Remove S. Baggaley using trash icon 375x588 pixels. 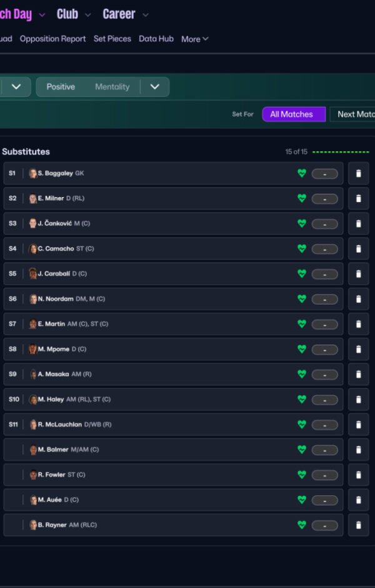(358, 173)
